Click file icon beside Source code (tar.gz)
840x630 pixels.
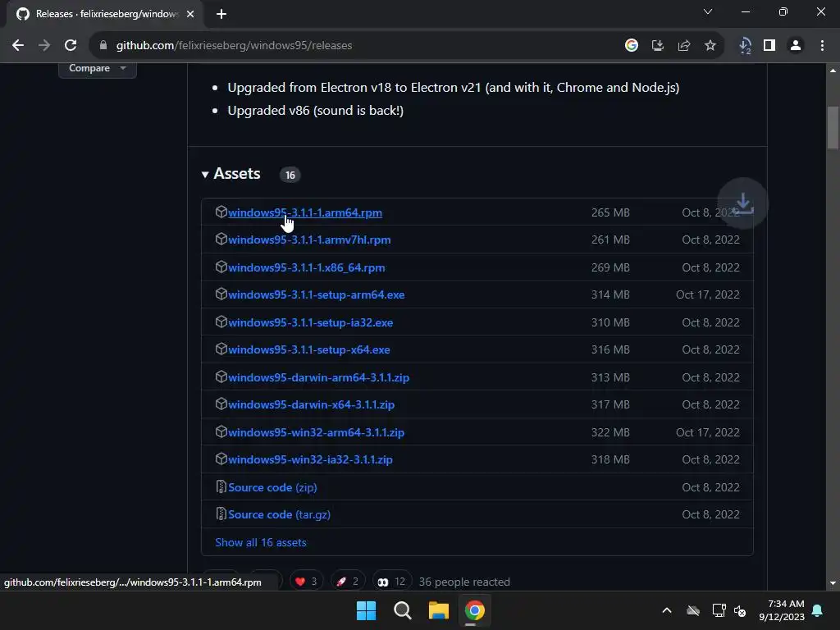click(x=221, y=514)
